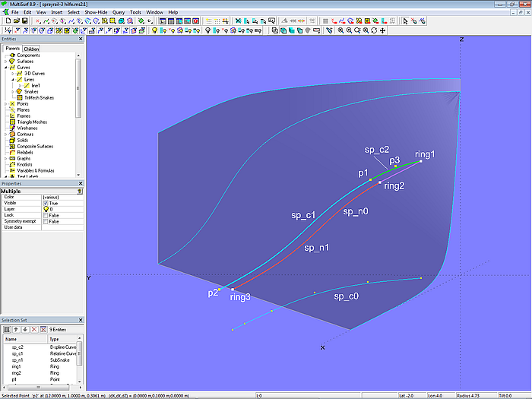Click the Save icon in toolbar
This screenshot has width=532, height=399.
tap(25, 21)
